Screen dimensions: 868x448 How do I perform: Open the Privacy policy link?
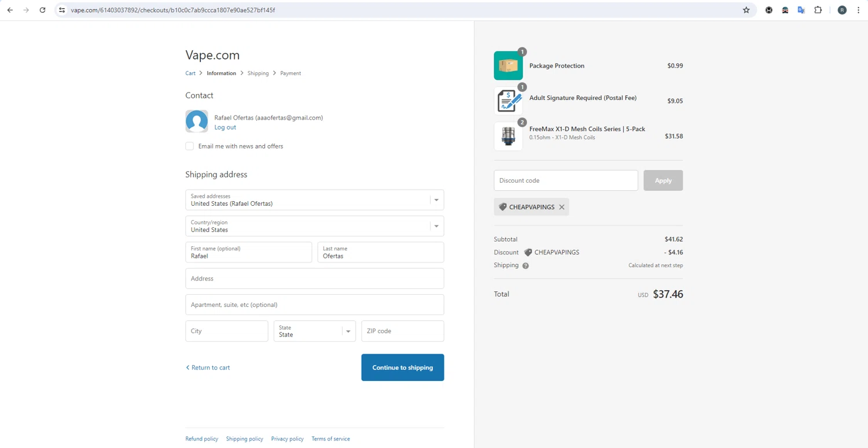tap(288, 439)
